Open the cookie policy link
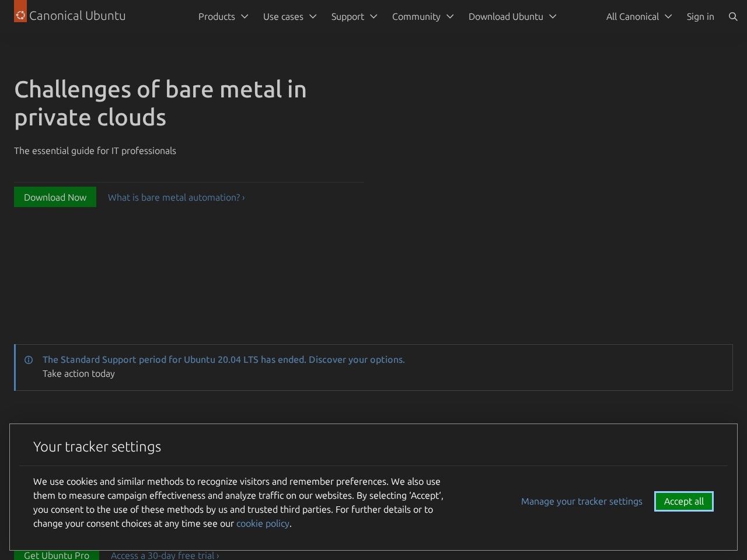Image resolution: width=747 pixels, height=560 pixels. click(263, 523)
